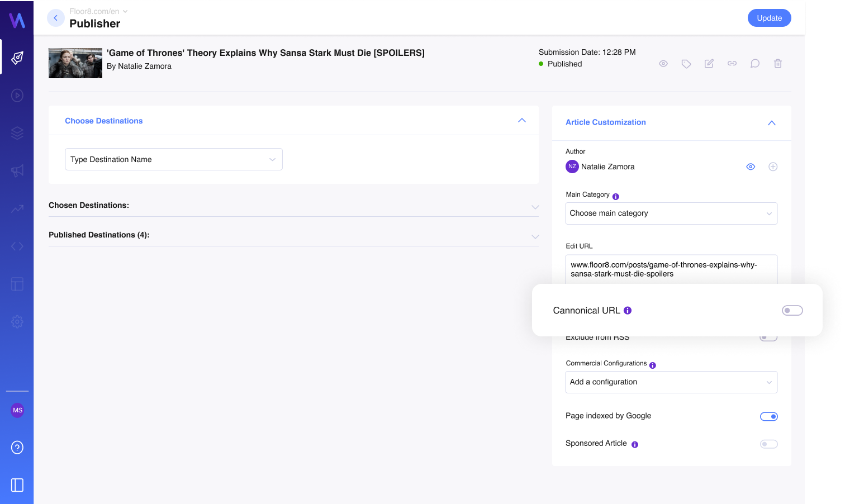845x504 pixels.
Task: Toggle the sidebar panel collapse icon
Action: [x=17, y=485]
